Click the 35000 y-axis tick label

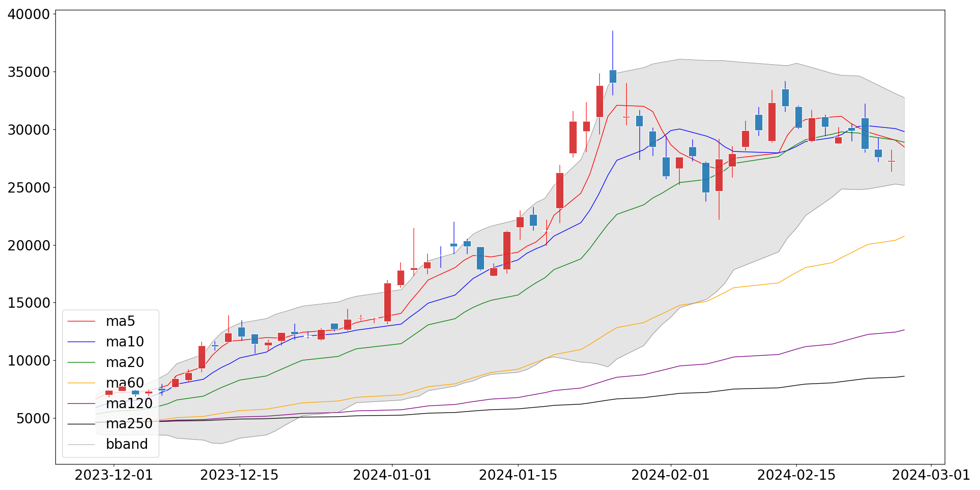pos(29,72)
